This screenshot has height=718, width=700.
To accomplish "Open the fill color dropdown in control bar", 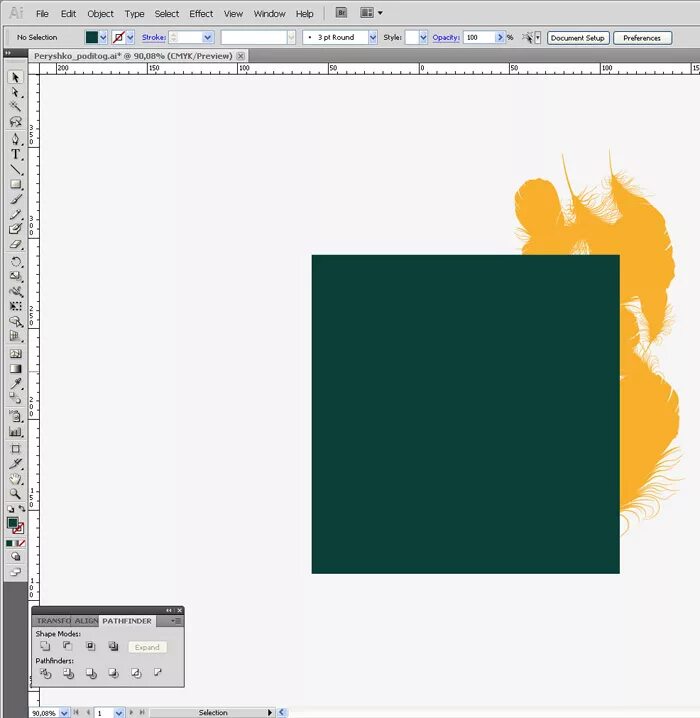I will click(103, 38).
